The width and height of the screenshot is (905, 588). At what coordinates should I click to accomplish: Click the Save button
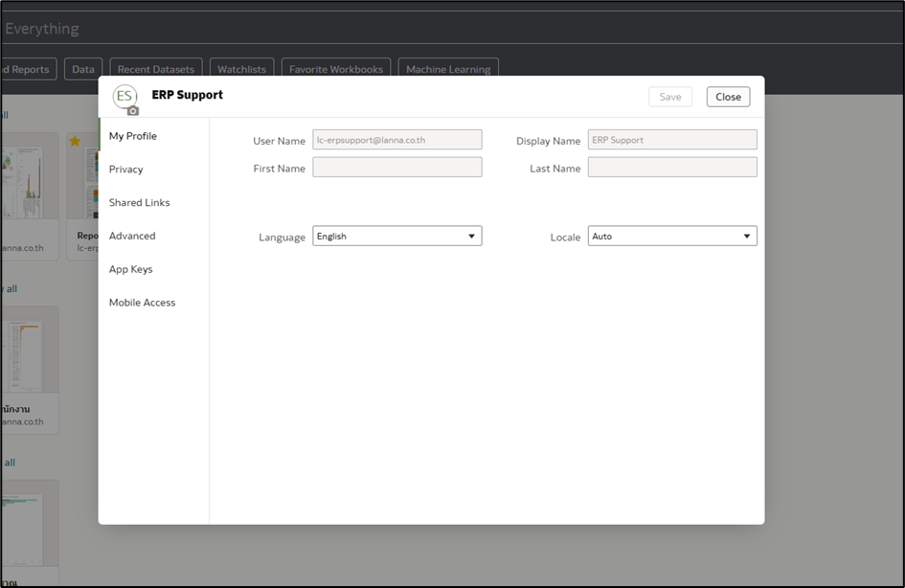coord(669,97)
